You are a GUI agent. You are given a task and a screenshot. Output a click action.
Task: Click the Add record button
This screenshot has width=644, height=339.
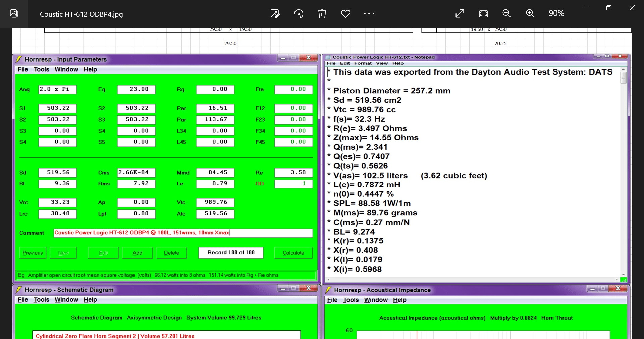coord(138,253)
